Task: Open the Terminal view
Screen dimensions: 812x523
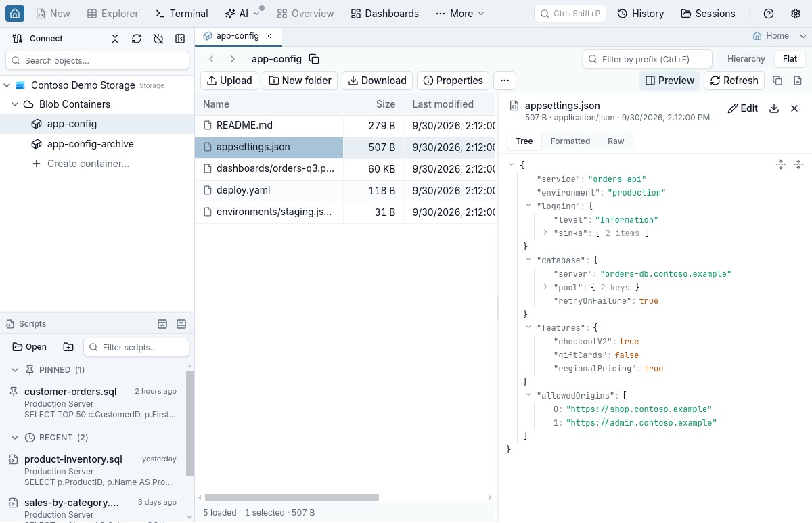Action: pyautogui.click(x=182, y=14)
